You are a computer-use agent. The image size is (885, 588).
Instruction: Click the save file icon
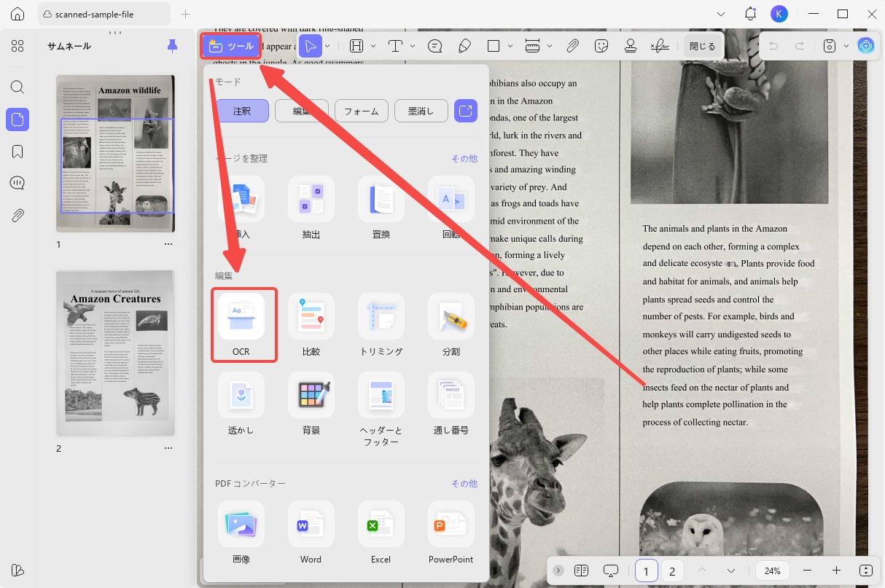tap(829, 46)
